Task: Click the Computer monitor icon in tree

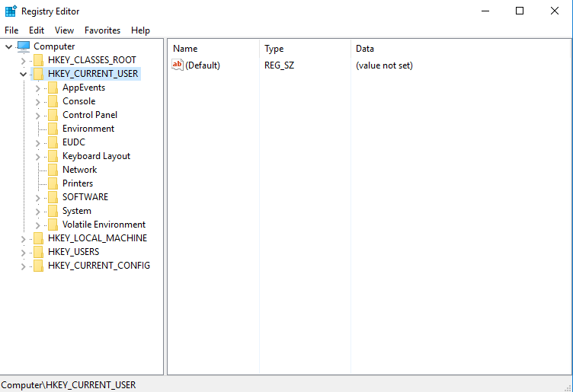Action: tap(24, 46)
